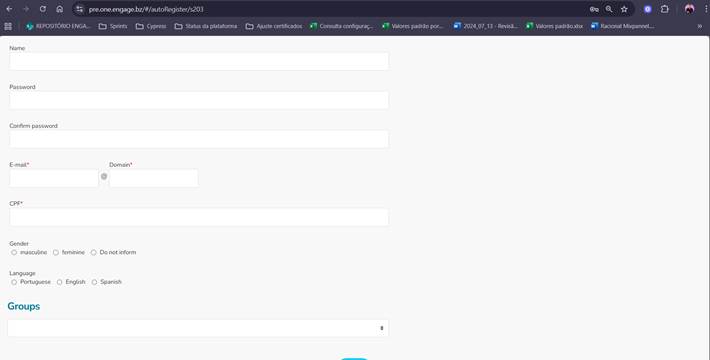The height and width of the screenshot is (360, 710).
Task: Open the 2024_07_13 - Revisã... bookmark
Action: click(485, 26)
